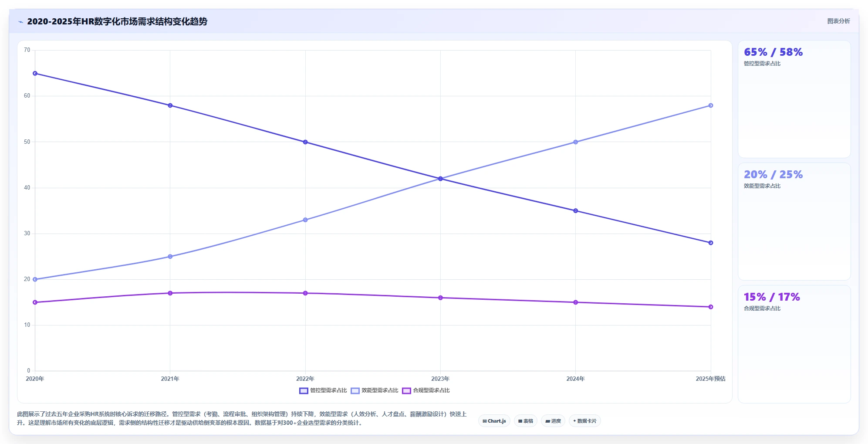Click the description paragraph starting 此图展示了
Screen dimensions: 868x444
[x=242, y=418]
